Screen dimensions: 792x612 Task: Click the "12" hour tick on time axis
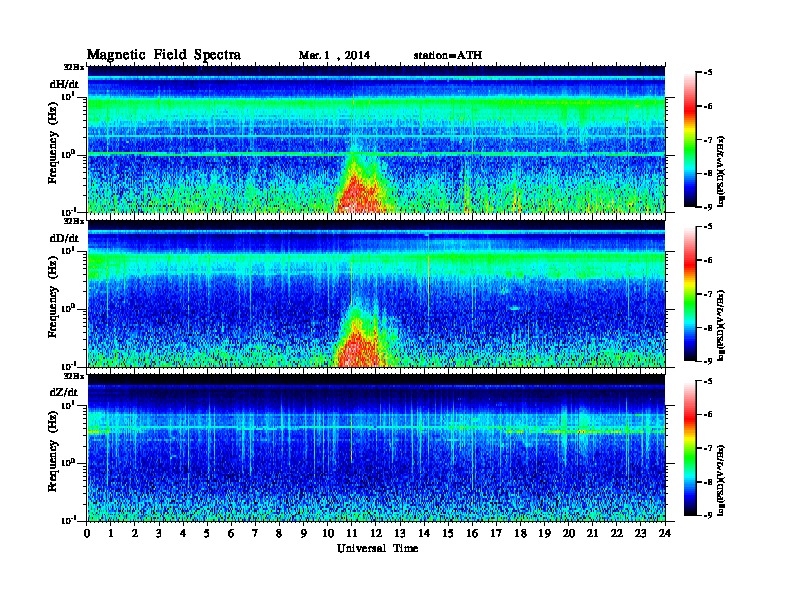[376, 534]
